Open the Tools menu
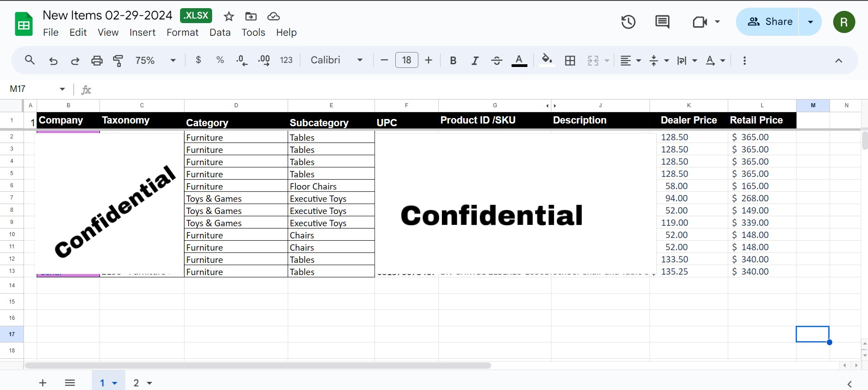The height and width of the screenshot is (390, 868). (x=253, y=33)
